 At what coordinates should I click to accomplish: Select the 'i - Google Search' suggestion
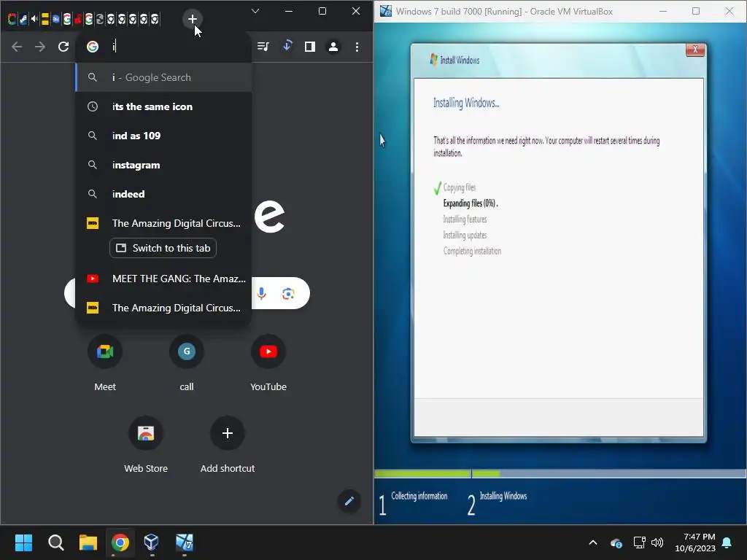click(163, 77)
